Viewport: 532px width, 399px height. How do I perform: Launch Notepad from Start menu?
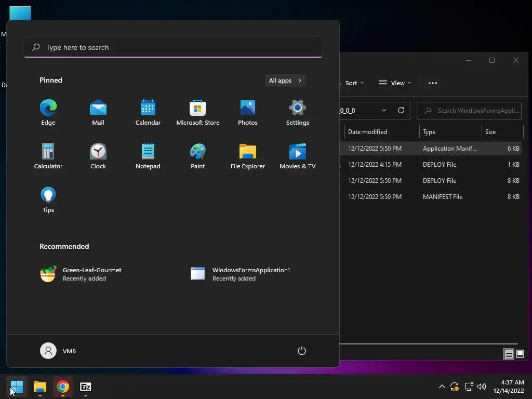pos(148,156)
